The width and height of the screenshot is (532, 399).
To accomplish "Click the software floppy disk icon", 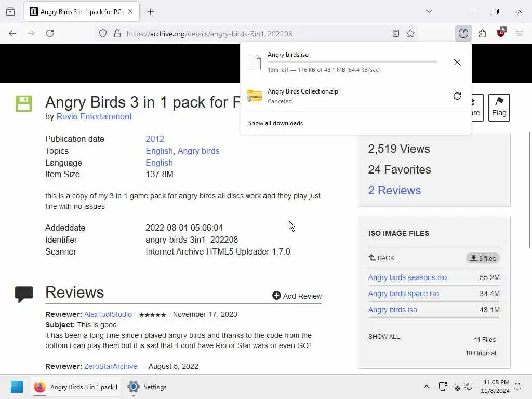I will pos(24,103).
